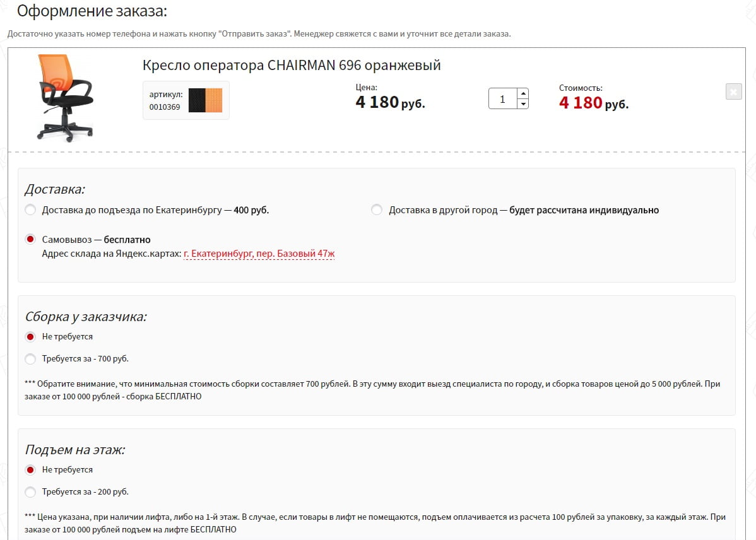This screenshot has width=756, height=540.
Task: Select assembly Не требуется radio button
Action: pos(30,337)
